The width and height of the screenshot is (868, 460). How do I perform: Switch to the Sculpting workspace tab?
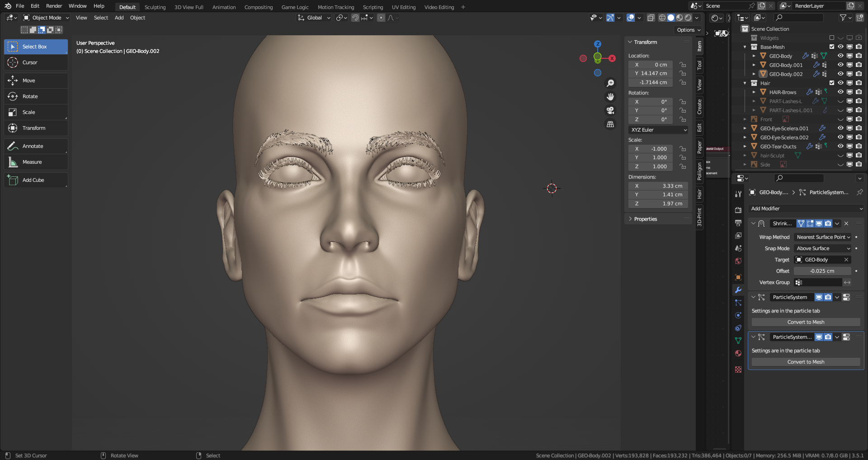coord(155,7)
